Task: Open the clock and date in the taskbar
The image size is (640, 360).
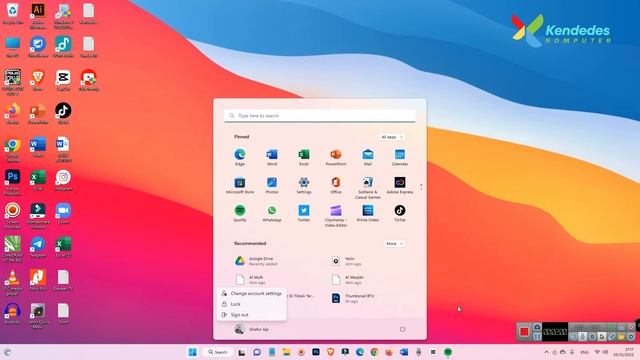Action: (623, 352)
